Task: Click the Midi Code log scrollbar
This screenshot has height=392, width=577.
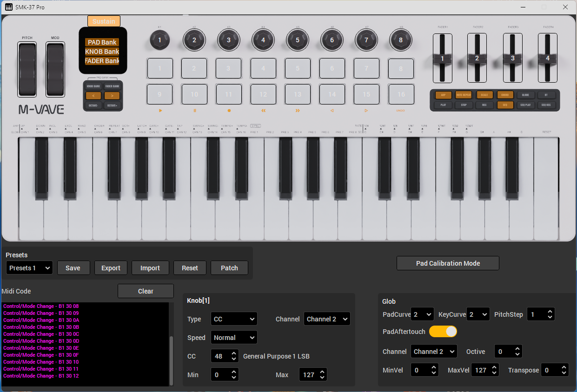Action: (171, 360)
